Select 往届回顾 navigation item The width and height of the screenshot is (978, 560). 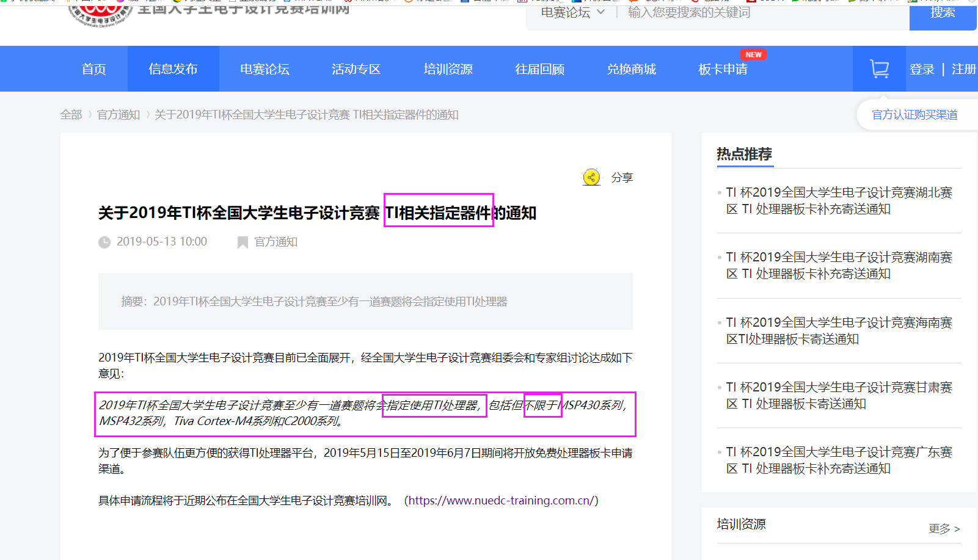tap(540, 69)
